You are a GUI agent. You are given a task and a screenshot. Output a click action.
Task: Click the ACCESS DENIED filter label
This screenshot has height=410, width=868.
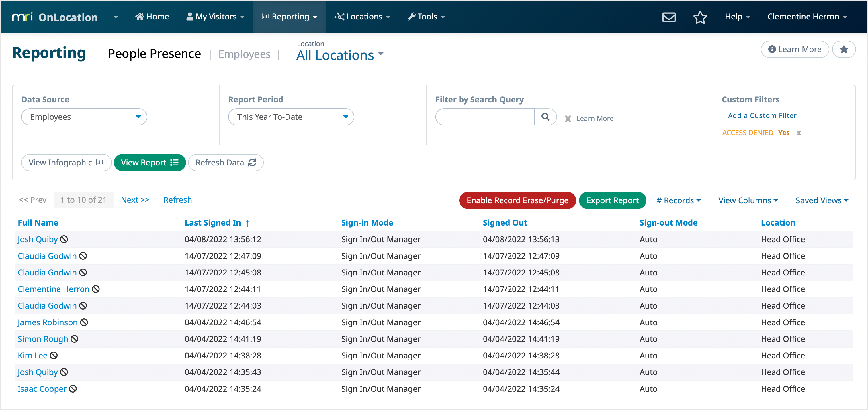click(747, 133)
